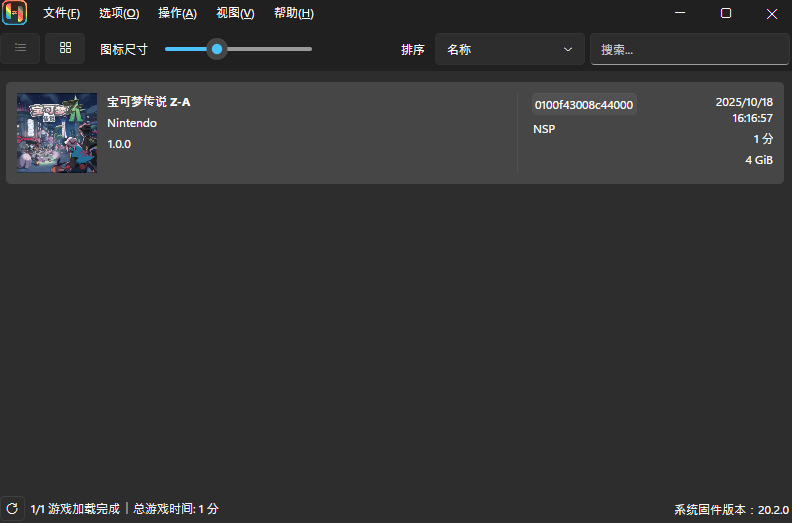Click the title ID 0100f43008c44000
The height and width of the screenshot is (523, 792).
tap(584, 104)
